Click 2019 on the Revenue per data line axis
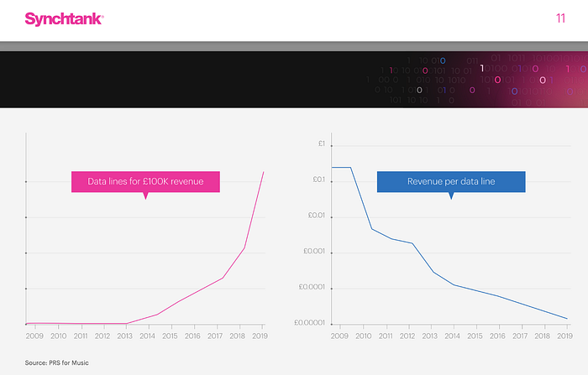This screenshot has height=375, width=588. coord(564,336)
